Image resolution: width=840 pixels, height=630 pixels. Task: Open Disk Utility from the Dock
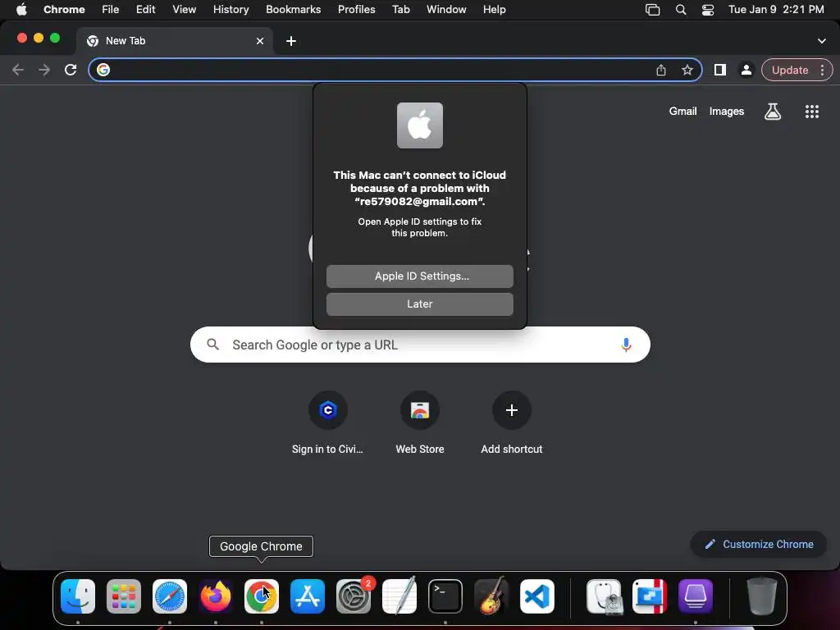(x=604, y=596)
